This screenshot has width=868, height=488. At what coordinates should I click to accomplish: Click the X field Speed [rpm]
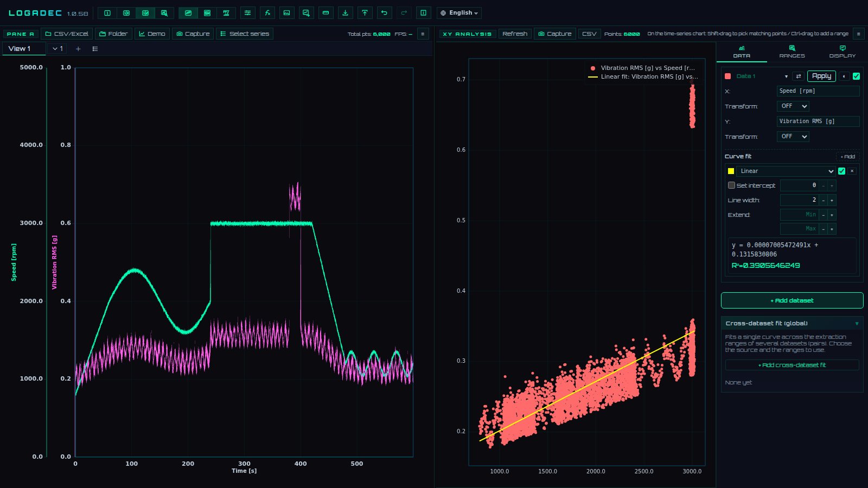[x=818, y=91]
